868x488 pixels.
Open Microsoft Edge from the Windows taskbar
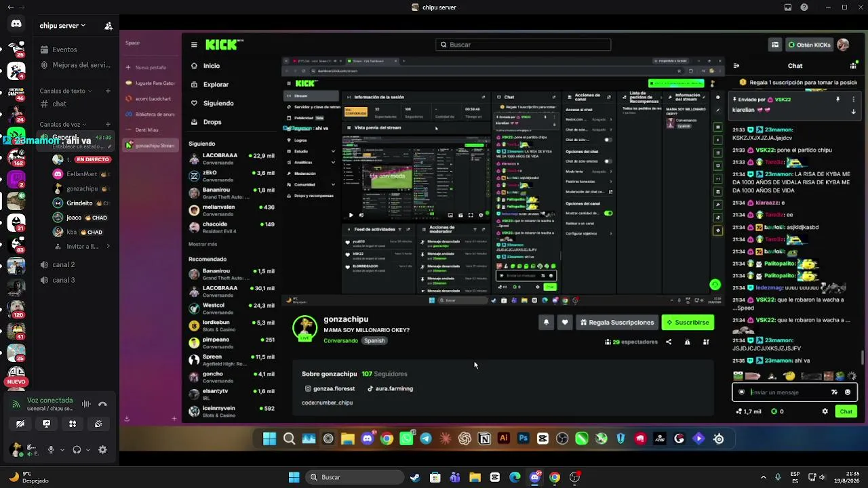pos(515,477)
